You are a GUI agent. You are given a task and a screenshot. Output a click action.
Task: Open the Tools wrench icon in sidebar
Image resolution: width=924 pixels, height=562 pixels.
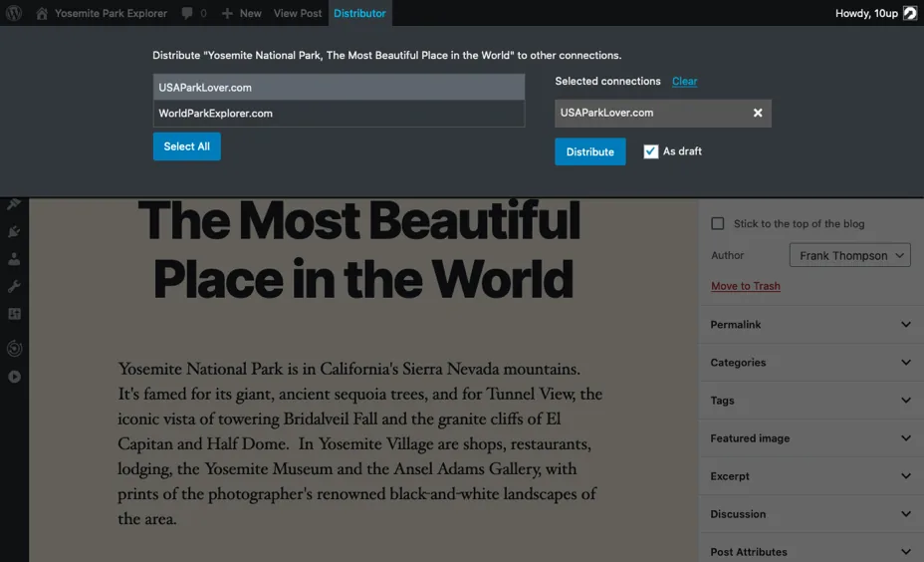pyautogui.click(x=14, y=287)
